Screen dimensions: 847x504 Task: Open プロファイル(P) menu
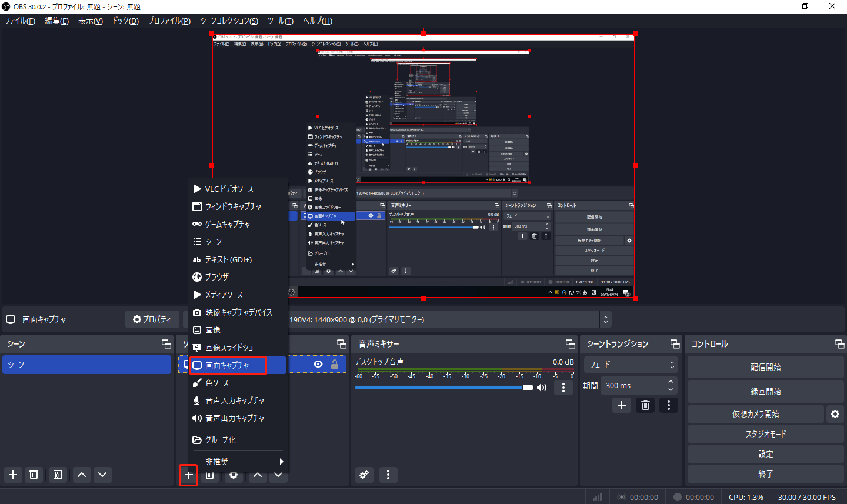pyautogui.click(x=169, y=21)
